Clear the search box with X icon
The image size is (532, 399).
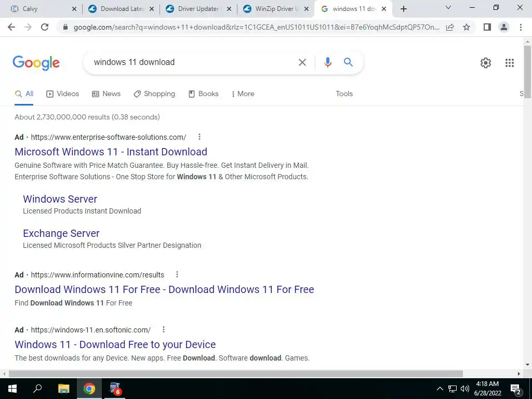pos(302,62)
